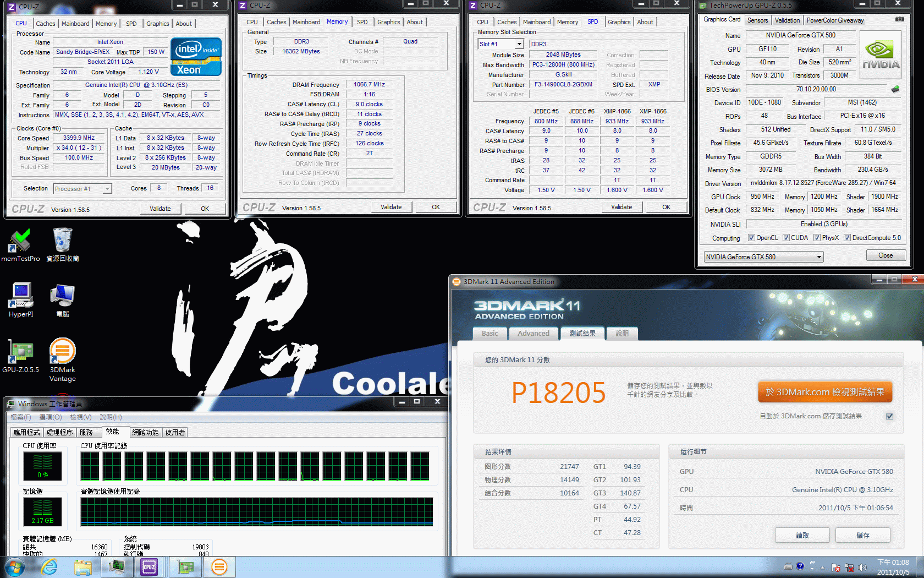
Task: Click the GPU-Z BIOS save chip icon
Action: 895,89
